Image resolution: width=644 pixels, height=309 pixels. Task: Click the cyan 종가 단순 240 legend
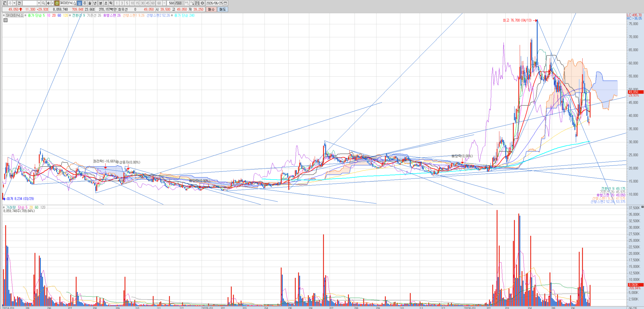tap(184, 15)
